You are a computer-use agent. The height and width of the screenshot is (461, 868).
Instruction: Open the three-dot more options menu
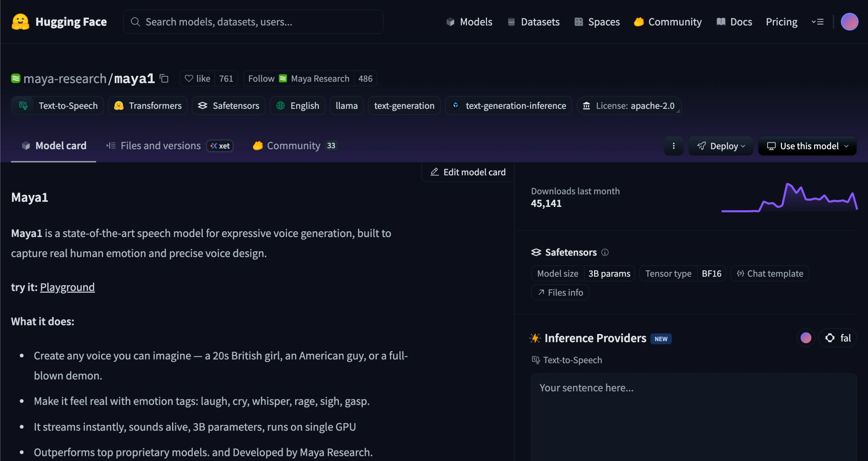tap(674, 146)
